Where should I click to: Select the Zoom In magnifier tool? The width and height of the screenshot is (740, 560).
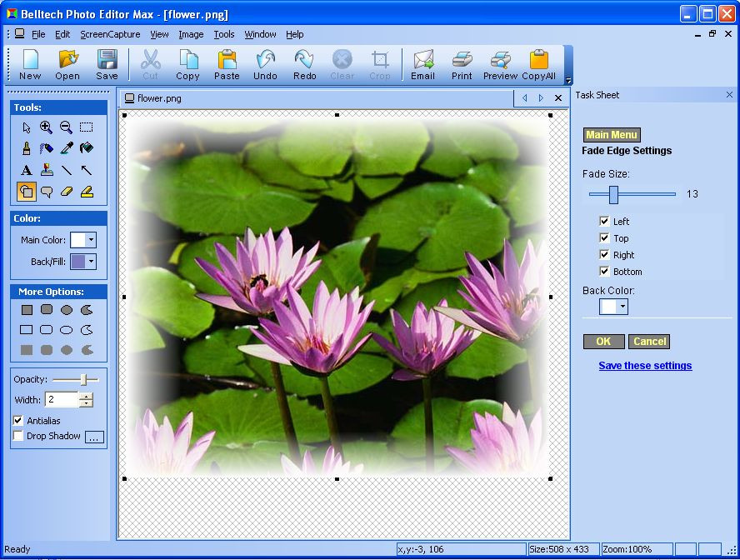click(x=47, y=127)
